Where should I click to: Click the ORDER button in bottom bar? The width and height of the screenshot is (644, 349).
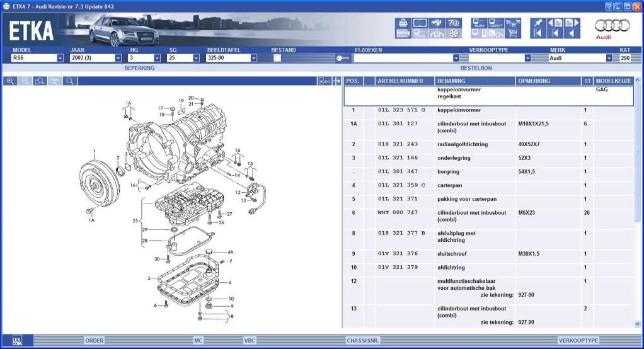pyautogui.click(x=95, y=340)
